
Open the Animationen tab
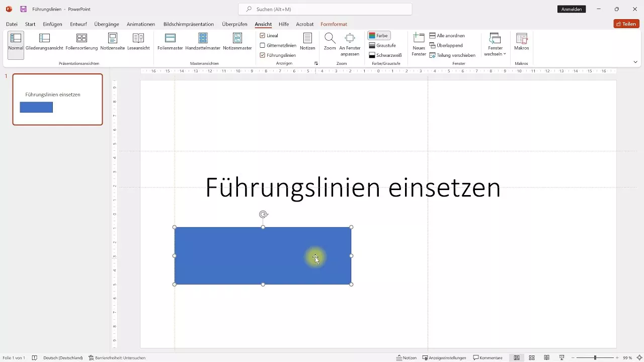(141, 24)
